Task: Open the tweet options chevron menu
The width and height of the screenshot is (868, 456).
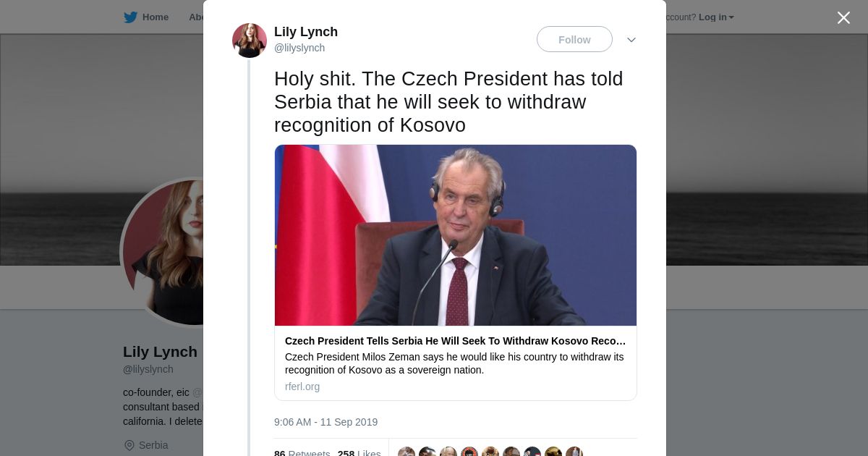Action: coord(631,40)
